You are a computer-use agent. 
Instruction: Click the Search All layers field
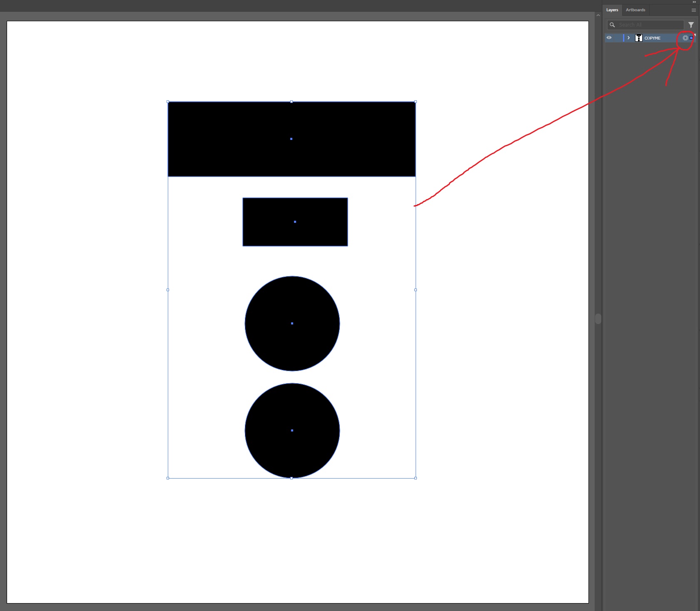pyautogui.click(x=645, y=25)
